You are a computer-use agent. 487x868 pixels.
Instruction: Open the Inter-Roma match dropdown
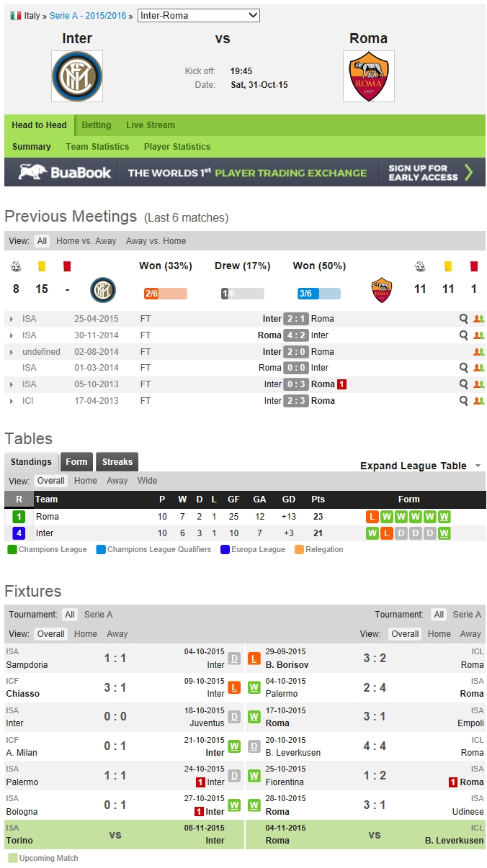198,16
